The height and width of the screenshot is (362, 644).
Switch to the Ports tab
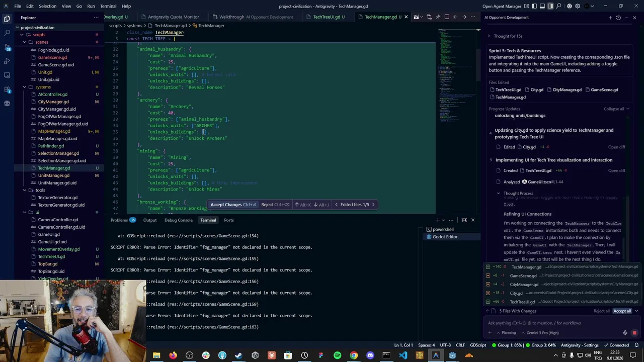click(228, 220)
